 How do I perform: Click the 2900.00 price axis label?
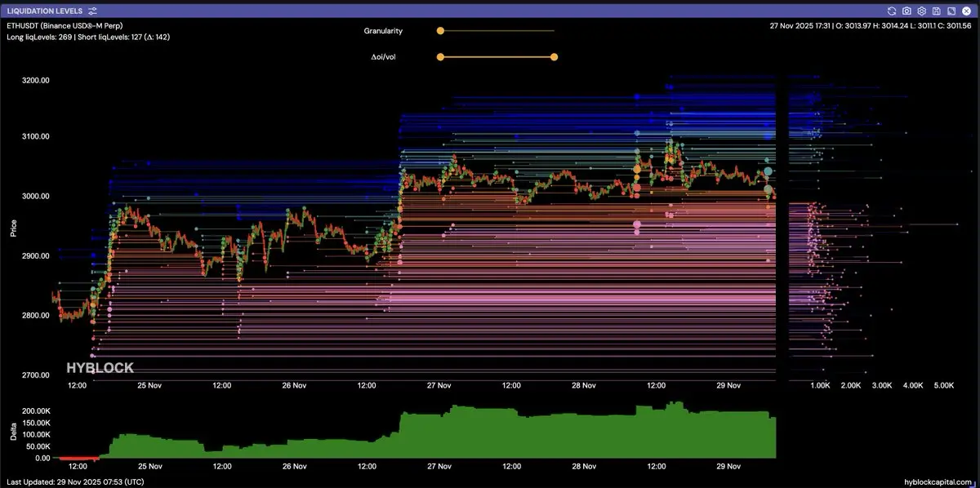tap(35, 255)
